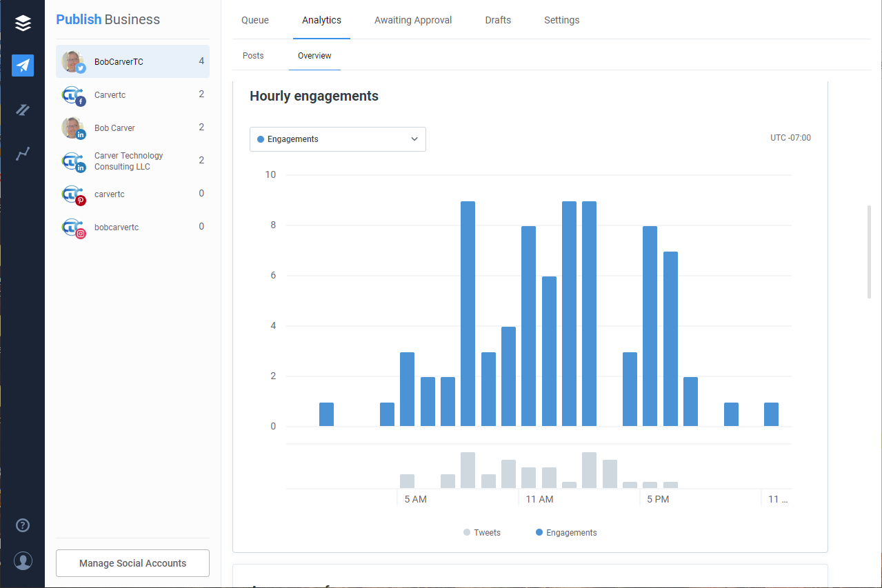Toggle the Tweets legend item

click(x=482, y=532)
